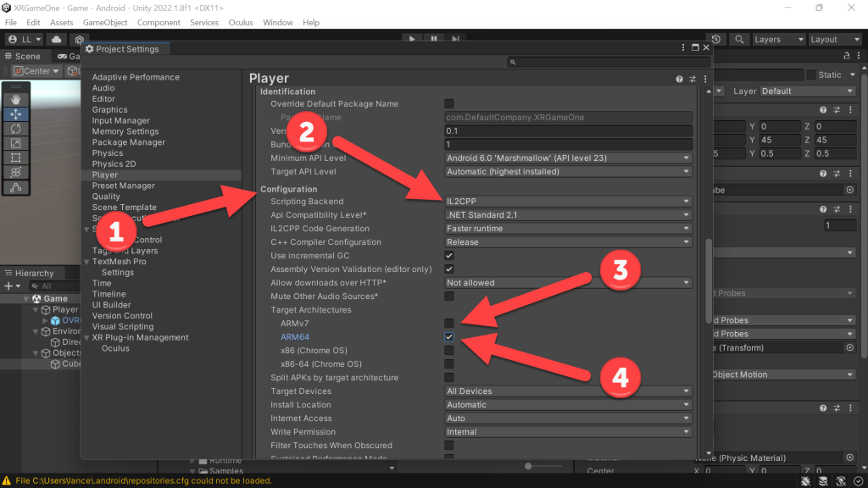Open Install Location dropdown

click(568, 405)
